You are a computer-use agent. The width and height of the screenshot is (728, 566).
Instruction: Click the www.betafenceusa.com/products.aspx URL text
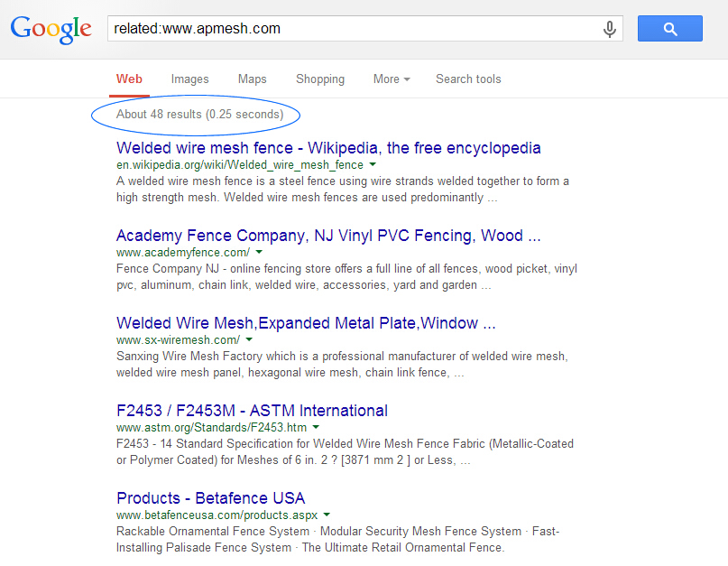point(217,515)
